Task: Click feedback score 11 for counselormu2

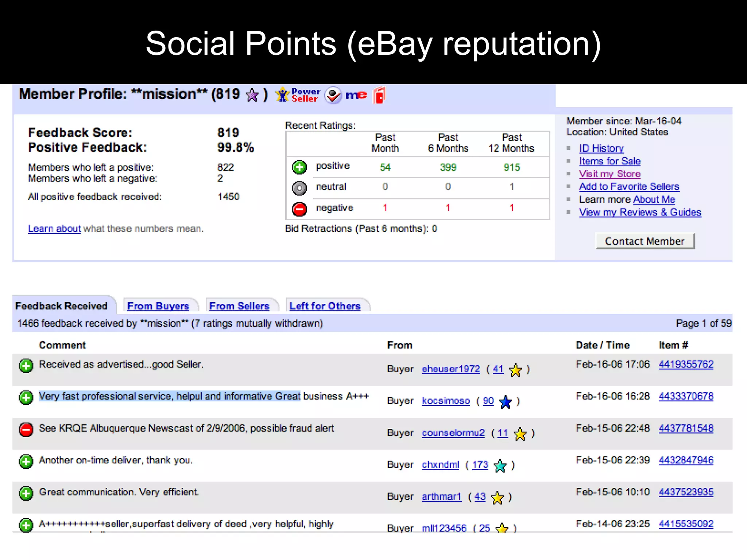Action: point(503,433)
